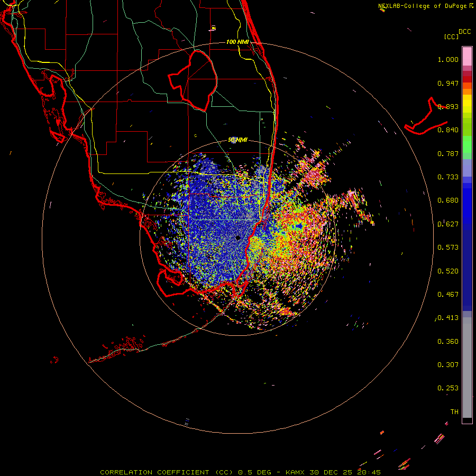Viewport: 476px width, 476px height.
Task: Click the 0.520 scale value
Action: pos(448,271)
